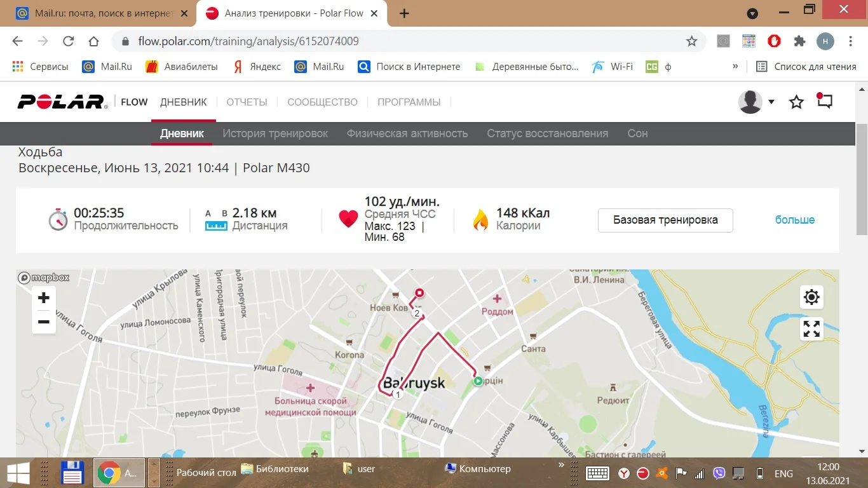Show more bookmarks via the chevron
Image resolution: width=868 pixels, height=488 pixels.
[x=735, y=66]
